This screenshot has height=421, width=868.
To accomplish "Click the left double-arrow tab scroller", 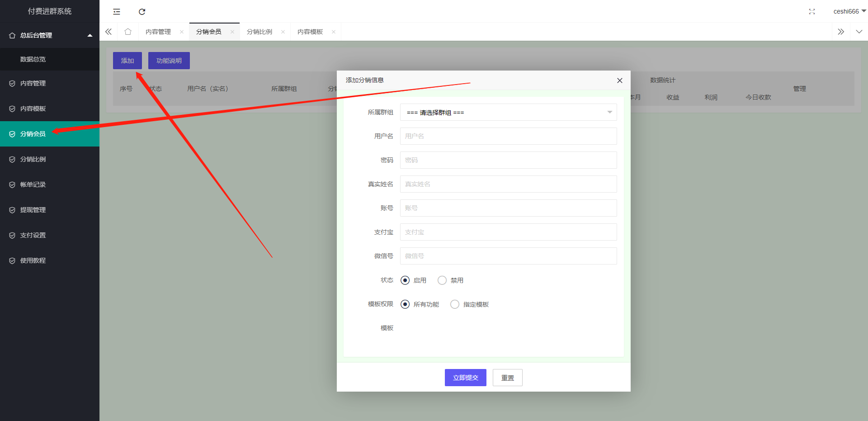I will (x=108, y=31).
